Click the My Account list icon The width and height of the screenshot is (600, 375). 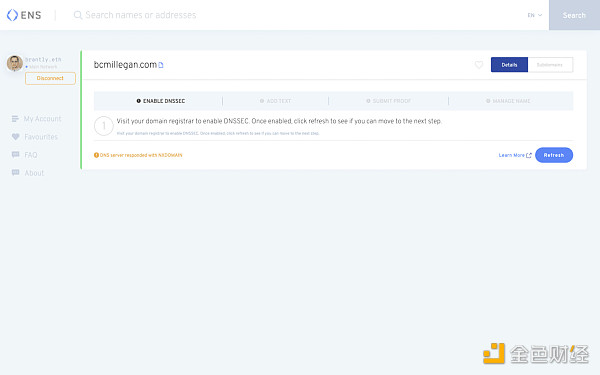(x=15, y=119)
